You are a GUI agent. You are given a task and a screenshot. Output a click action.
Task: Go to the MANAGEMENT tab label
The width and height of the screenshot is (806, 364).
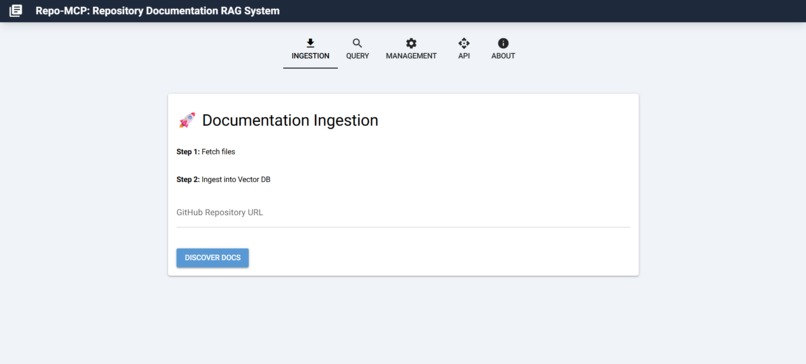(x=411, y=56)
